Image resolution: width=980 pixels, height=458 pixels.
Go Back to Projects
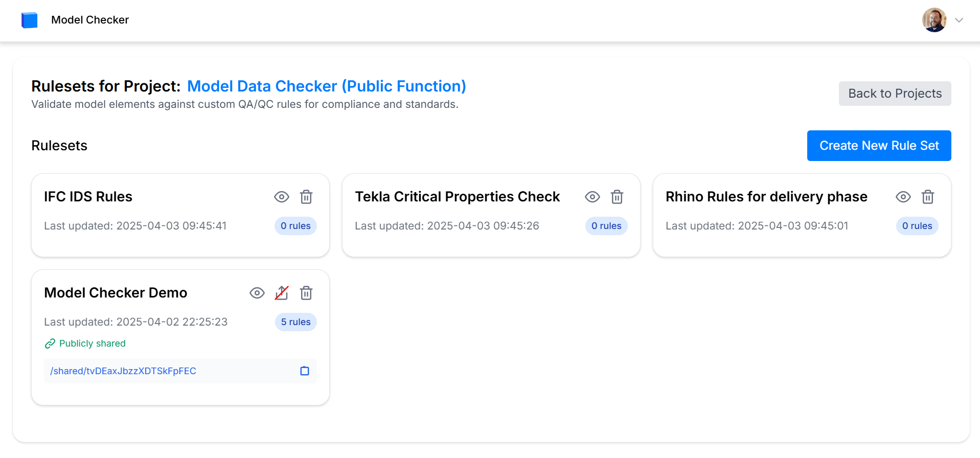pyautogui.click(x=895, y=94)
